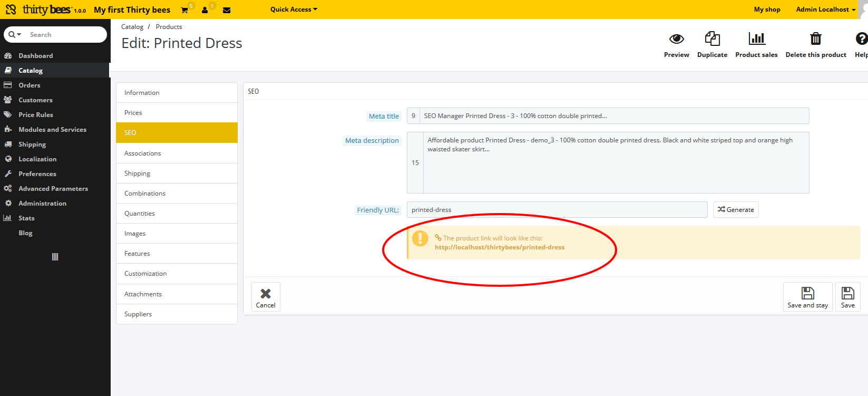Screen dimensions: 868x396
Task: Switch to the product Shipping tab
Action: click(x=177, y=173)
